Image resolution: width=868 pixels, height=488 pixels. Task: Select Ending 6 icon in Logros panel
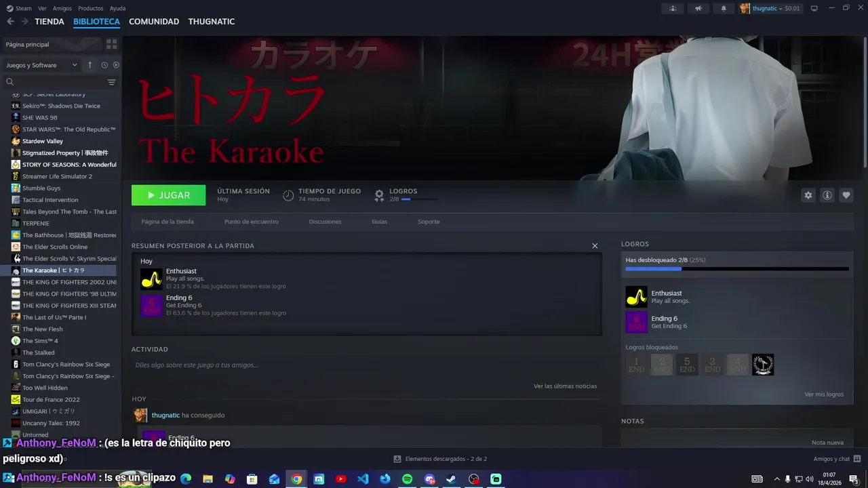point(636,322)
